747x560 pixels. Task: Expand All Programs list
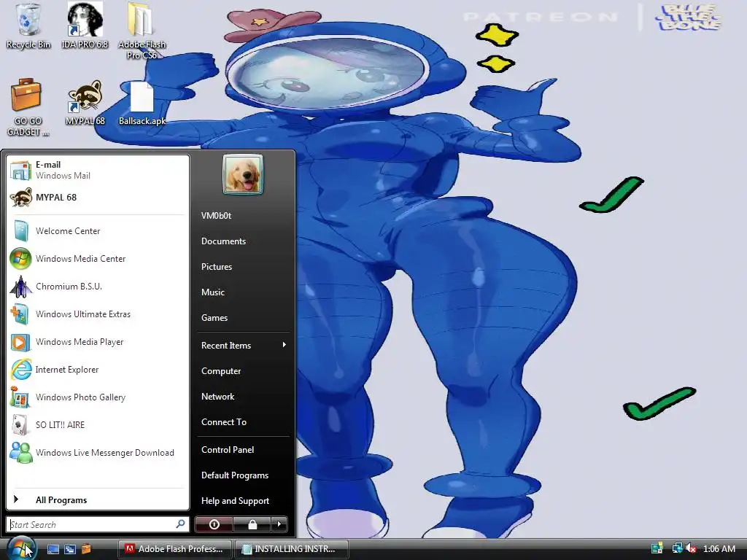click(98, 500)
